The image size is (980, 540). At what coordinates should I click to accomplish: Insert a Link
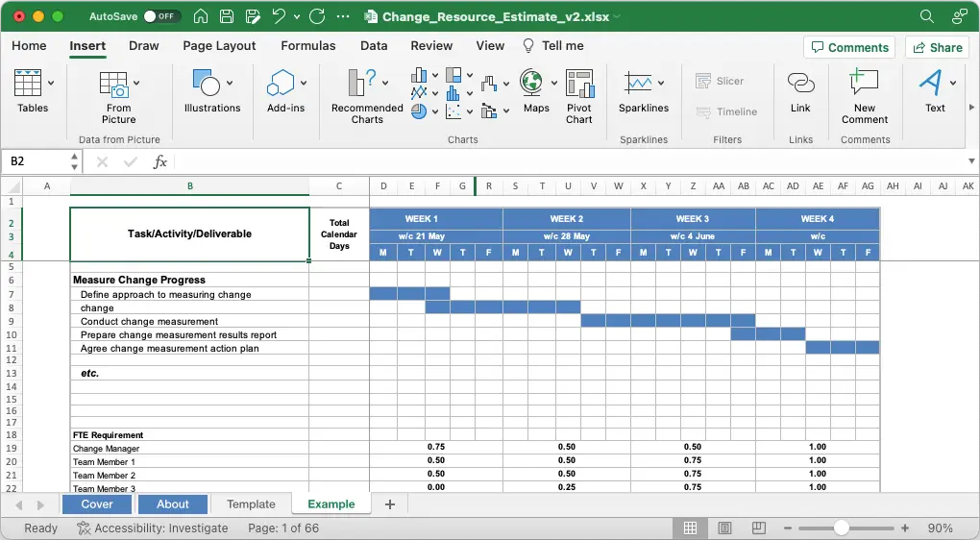(800, 91)
